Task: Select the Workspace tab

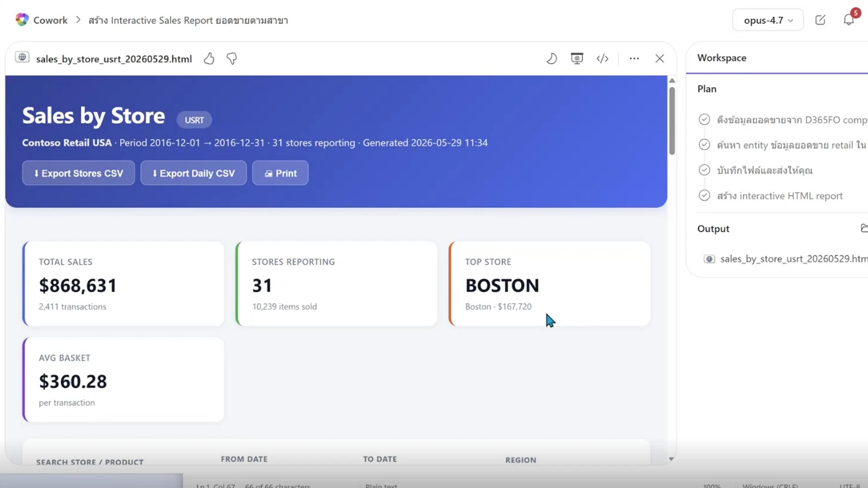Action: pyautogui.click(x=722, y=58)
